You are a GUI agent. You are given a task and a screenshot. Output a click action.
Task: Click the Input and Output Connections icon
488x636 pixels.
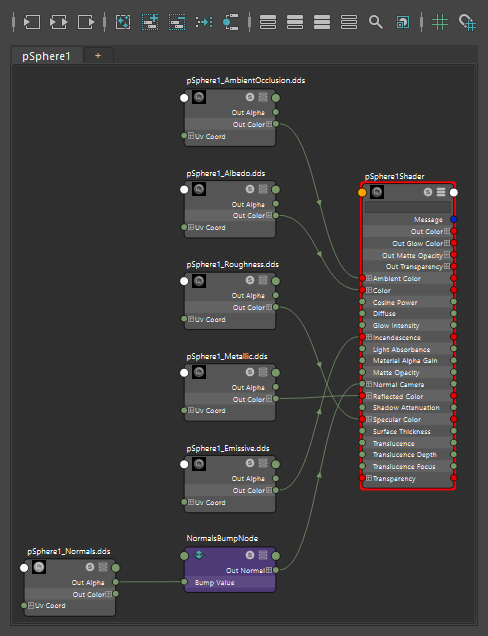(59, 22)
